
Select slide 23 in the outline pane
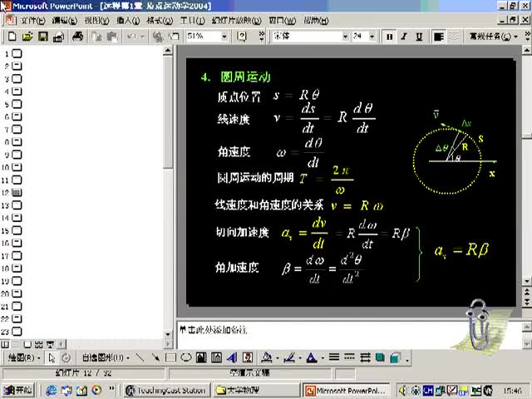click(17, 332)
